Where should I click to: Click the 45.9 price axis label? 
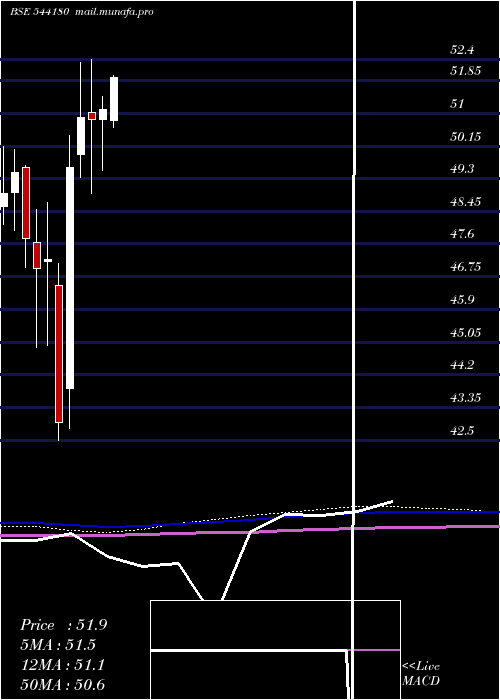(462, 300)
